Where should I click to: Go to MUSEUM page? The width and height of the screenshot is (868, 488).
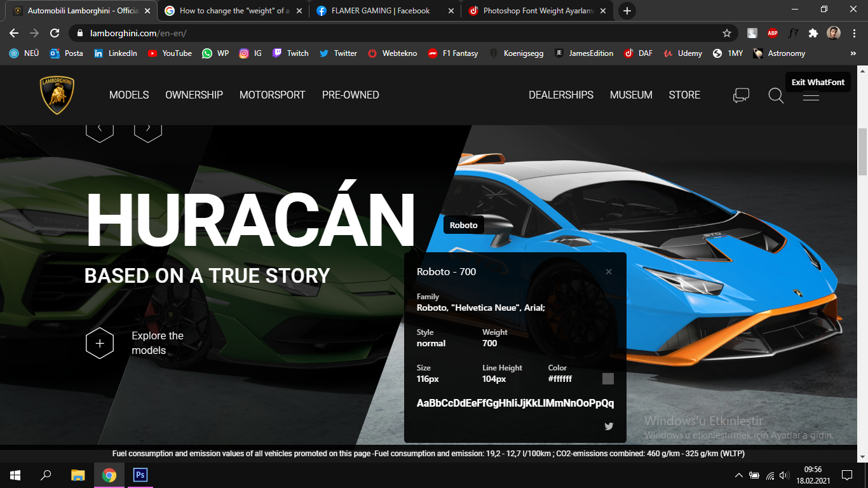point(631,95)
